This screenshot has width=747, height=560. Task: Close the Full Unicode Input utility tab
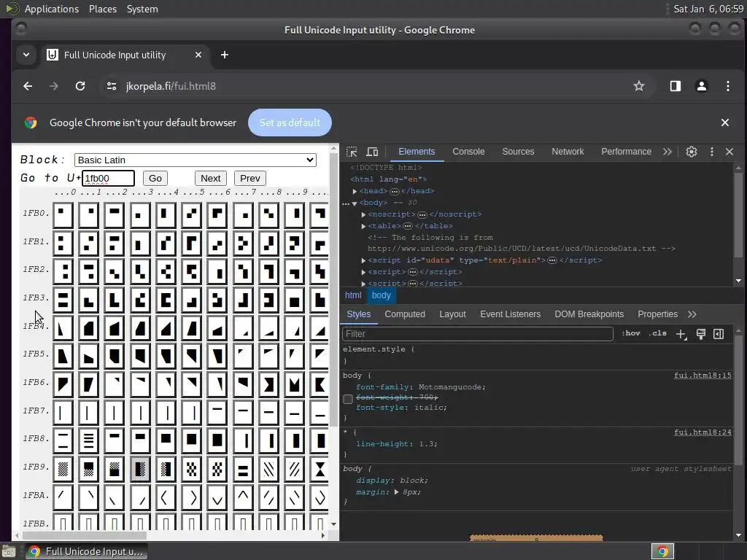(x=198, y=55)
